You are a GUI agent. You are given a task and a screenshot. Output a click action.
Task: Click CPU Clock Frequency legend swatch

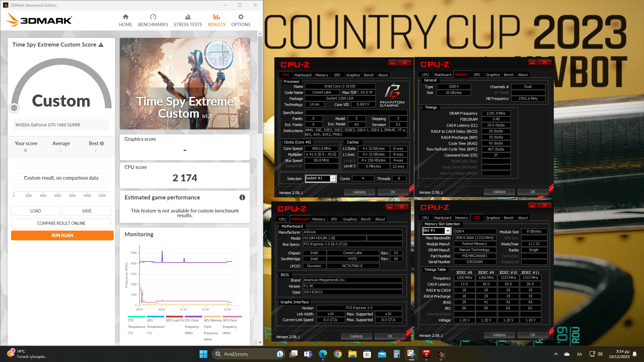point(193,316)
